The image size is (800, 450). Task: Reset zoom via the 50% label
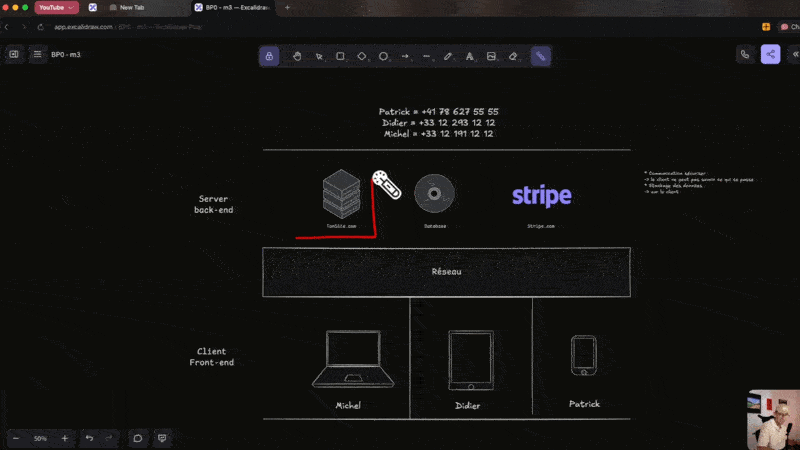(40, 438)
